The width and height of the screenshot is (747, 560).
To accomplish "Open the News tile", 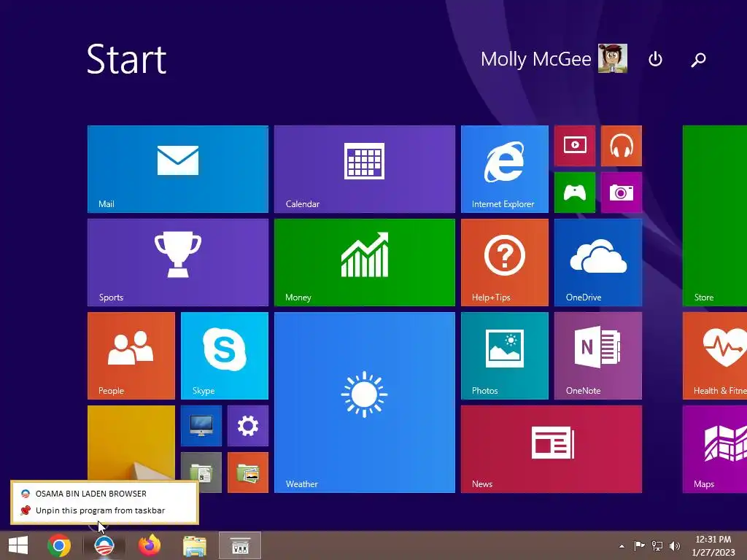I will tap(551, 449).
